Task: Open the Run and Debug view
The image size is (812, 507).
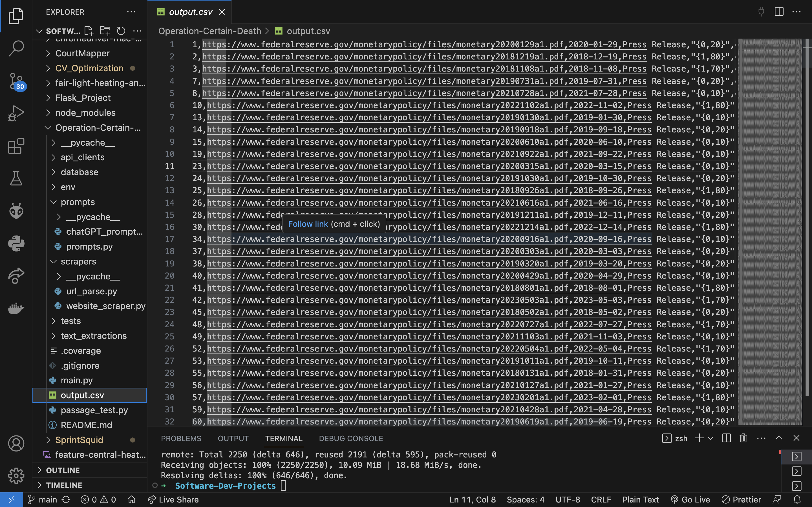Action: pyautogui.click(x=16, y=113)
